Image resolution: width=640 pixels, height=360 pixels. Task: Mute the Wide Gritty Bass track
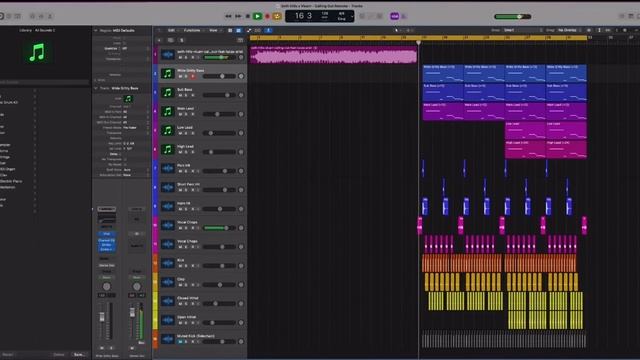click(180, 76)
